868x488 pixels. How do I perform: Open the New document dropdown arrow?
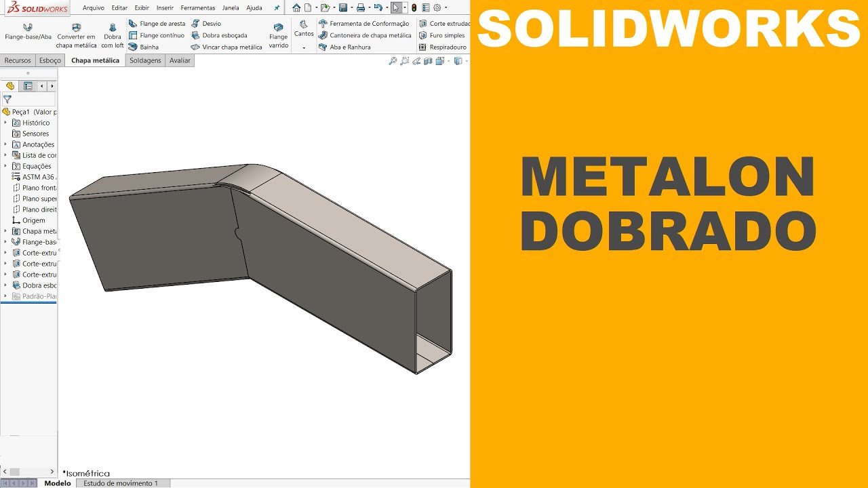click(x=315, y=8)
